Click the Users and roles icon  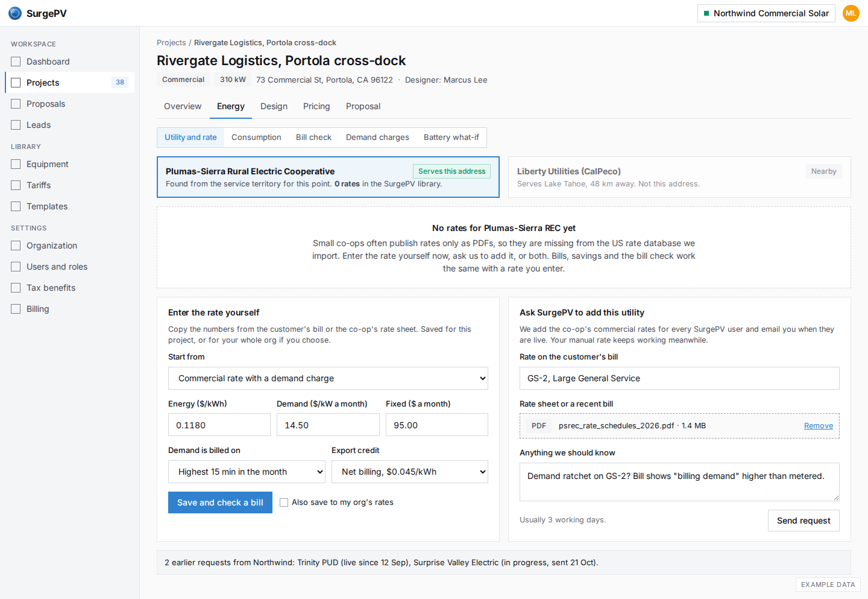pyautogui.click(x=16, y=267)
